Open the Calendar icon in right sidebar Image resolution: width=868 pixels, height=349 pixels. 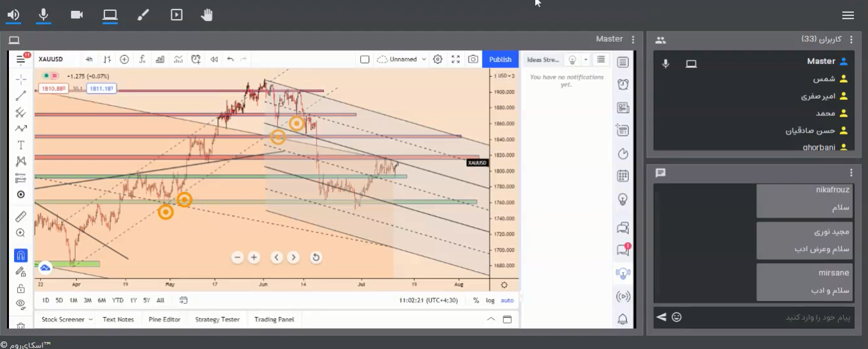(622, 176)
